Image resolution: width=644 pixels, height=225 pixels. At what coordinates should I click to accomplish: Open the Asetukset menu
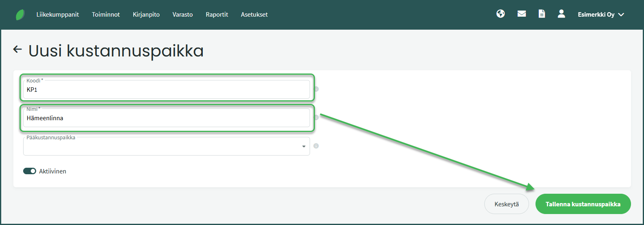point(254,15)
